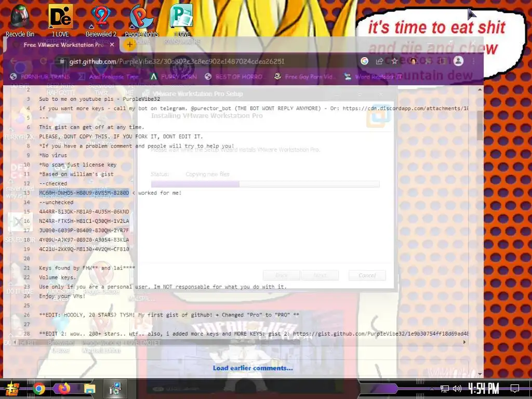Screen dimensions: 532x399
Task: Click the '--unchecked' text on line 14
Action: [x=56, y=202]
